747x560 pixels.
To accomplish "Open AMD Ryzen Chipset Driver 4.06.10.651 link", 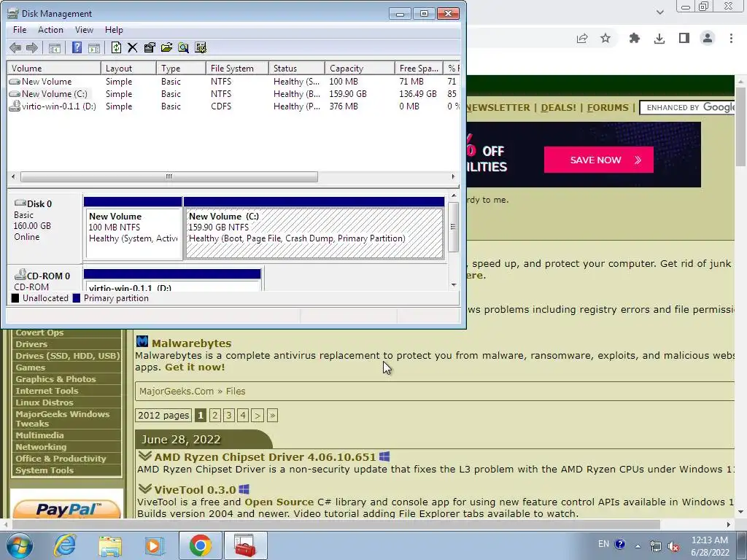I will [x=265, y=456].
